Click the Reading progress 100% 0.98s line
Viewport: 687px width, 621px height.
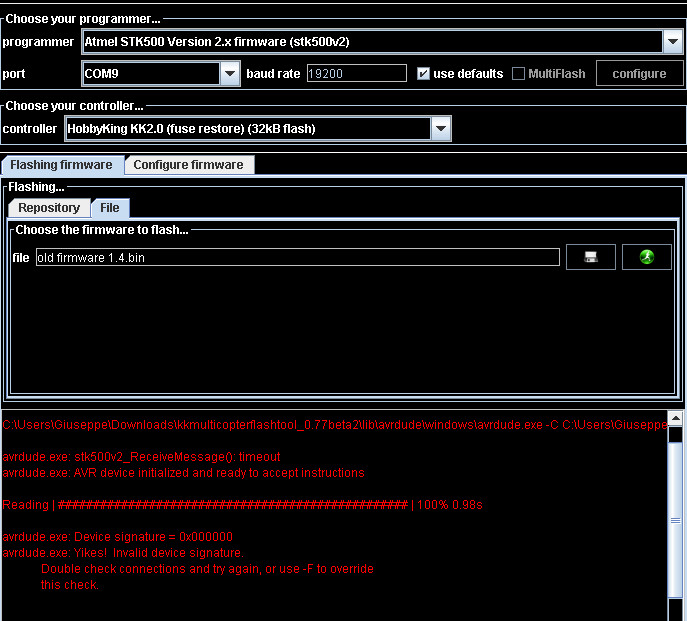[242, 505]
